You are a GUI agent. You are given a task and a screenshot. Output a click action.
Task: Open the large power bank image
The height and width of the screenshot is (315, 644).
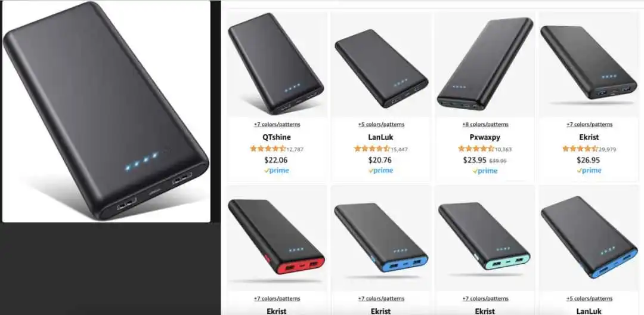coord(106,111)
